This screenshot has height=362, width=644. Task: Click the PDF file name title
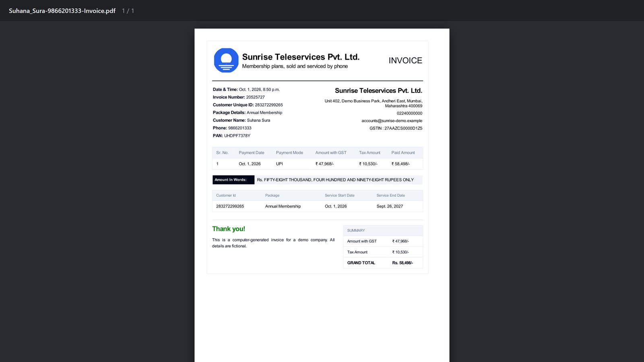62,11
